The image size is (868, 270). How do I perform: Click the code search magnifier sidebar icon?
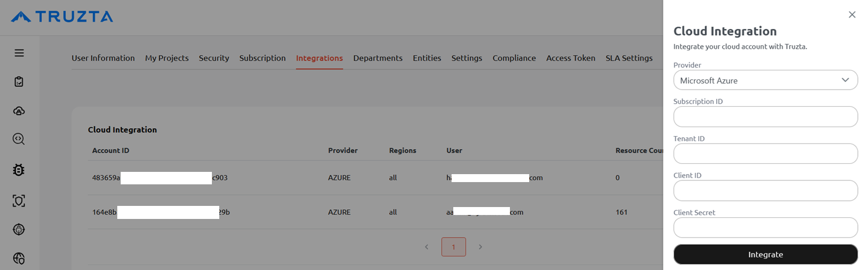point(19,139)
